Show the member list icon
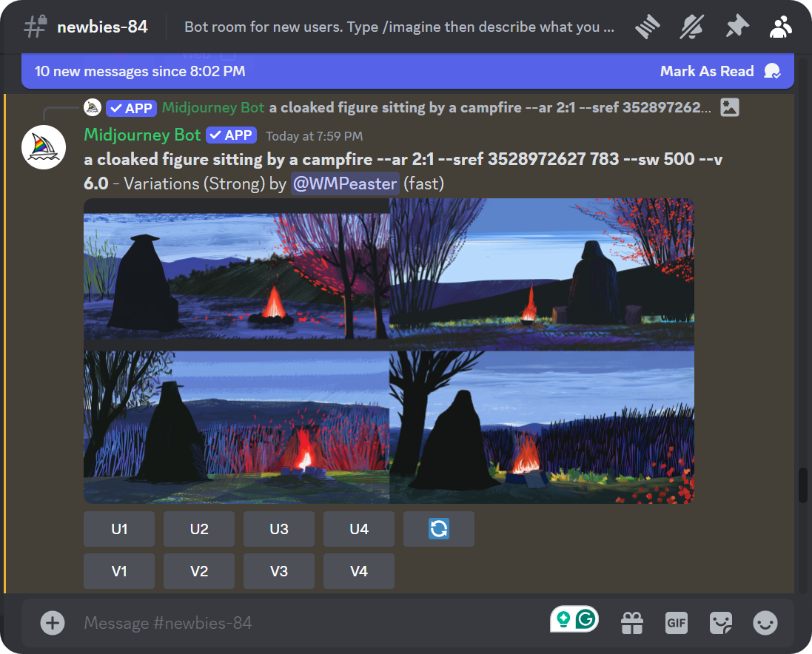The height and width of the screenshot is (654, 812). [780, 27]
